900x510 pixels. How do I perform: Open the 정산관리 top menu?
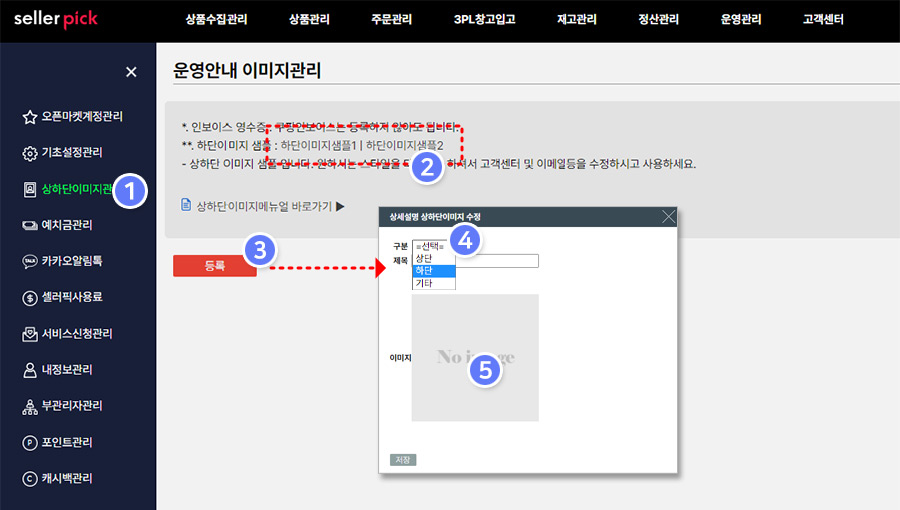(658, 19)
